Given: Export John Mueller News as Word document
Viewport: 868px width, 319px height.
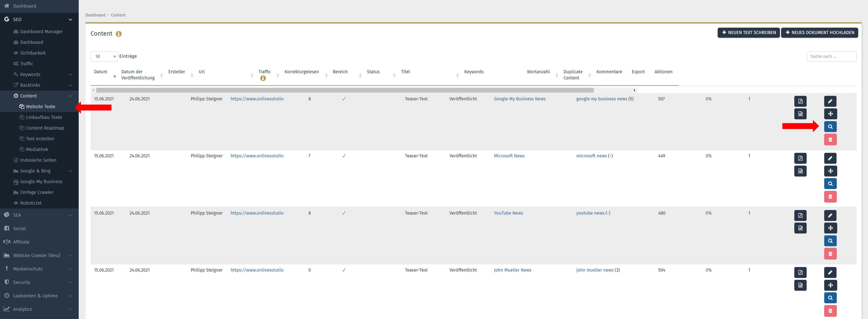Looking at the screenshot, I should [800, 285].
